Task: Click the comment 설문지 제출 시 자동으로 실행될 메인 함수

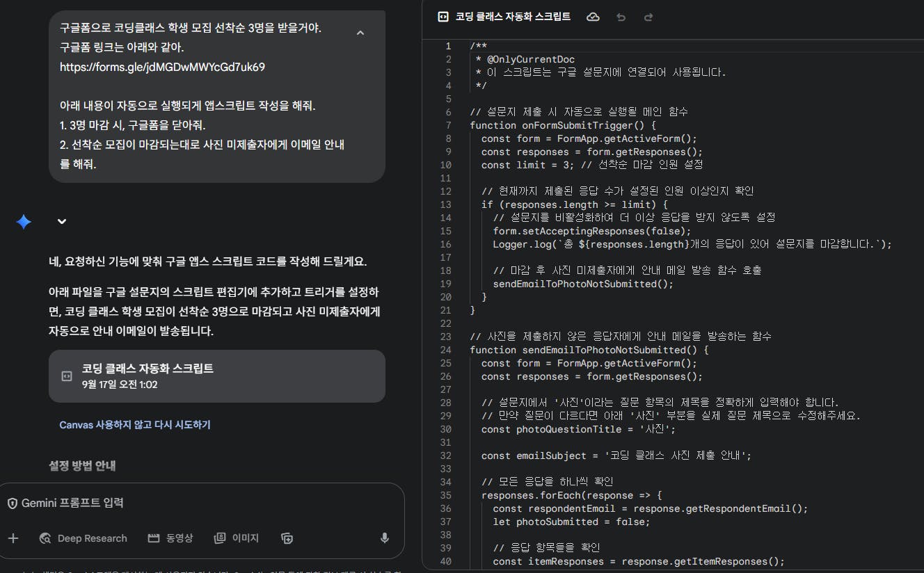Action: 579,112
